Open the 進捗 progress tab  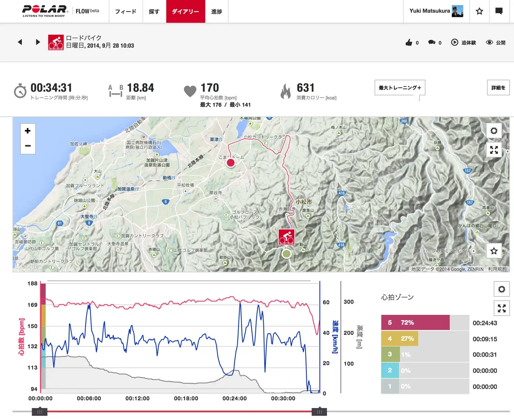[216, 12]
